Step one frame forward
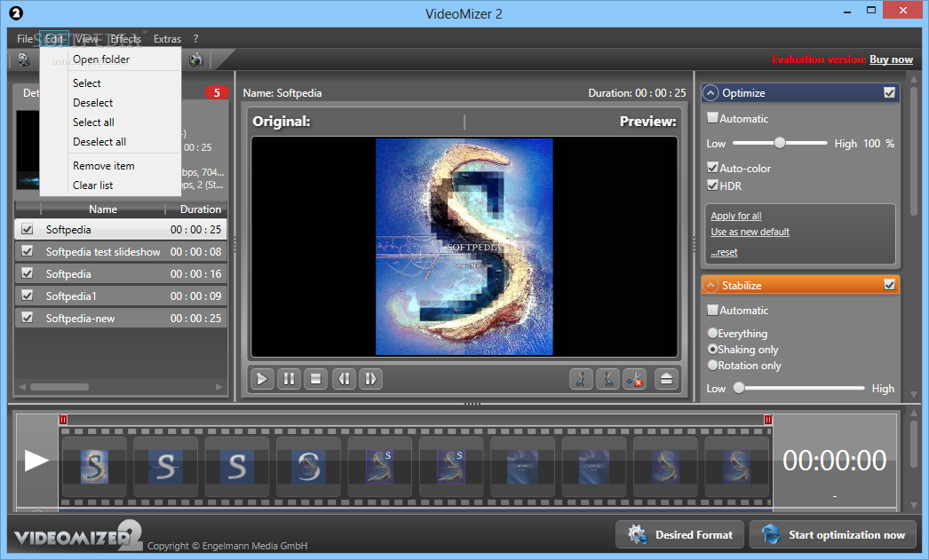Screen dimensions: 929x560 (371, 379)
